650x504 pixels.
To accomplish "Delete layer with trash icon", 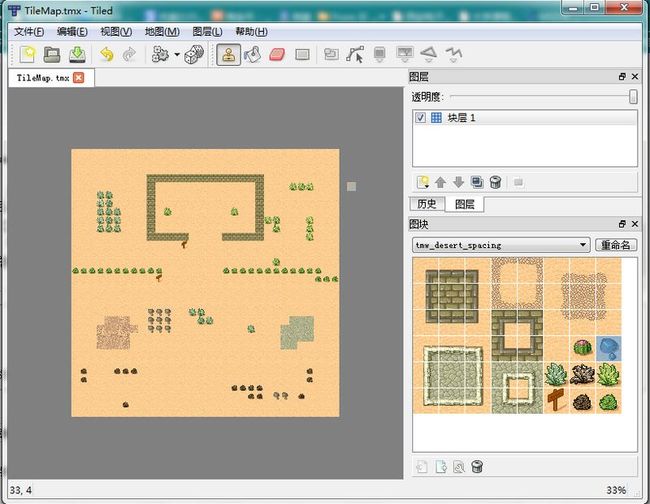I will [495, 182].
